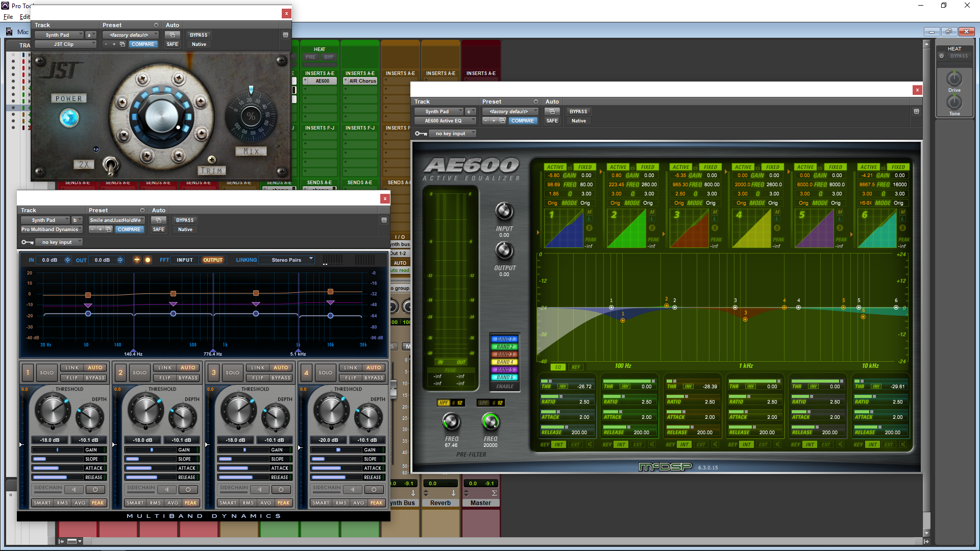Switch FFT display to OUTPUT
The height and width of the screenshot is (551, 980).
pos(213,260)
